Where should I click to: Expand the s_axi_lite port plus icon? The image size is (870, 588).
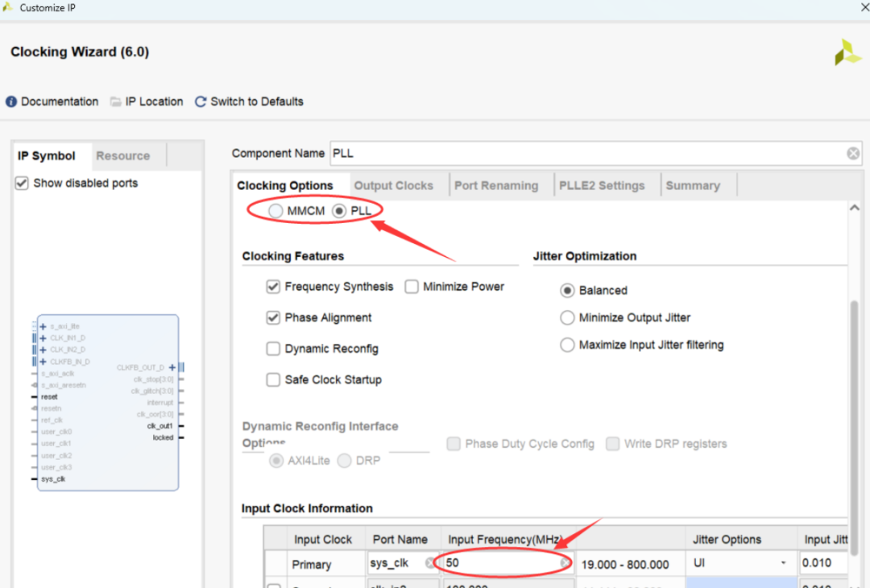[x=43, y=326]
